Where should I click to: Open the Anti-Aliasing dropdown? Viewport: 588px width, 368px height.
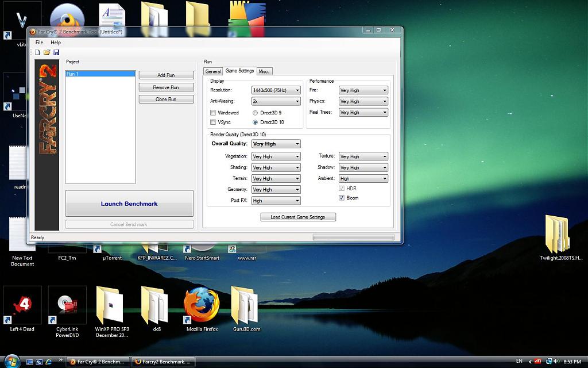click(276, 101)
